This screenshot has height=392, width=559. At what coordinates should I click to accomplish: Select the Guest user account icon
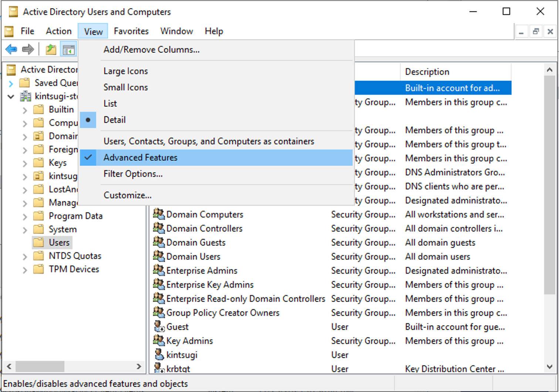[x=159, y=327]
